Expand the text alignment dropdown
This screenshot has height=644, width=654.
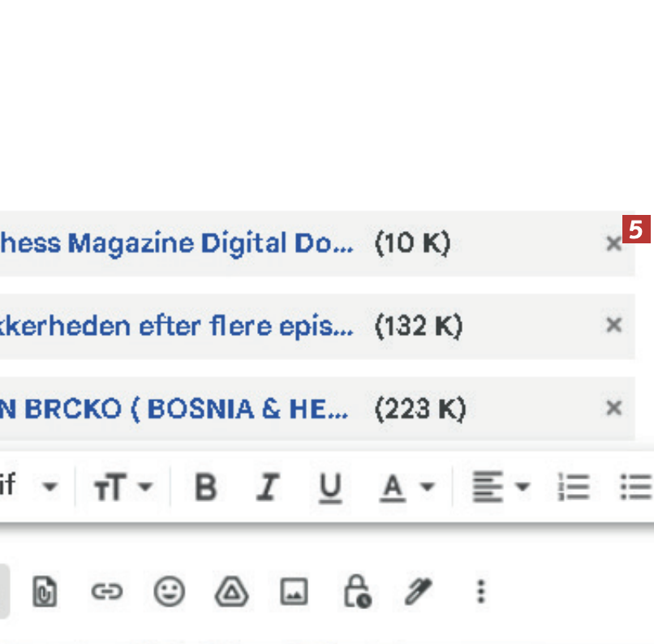501,487
